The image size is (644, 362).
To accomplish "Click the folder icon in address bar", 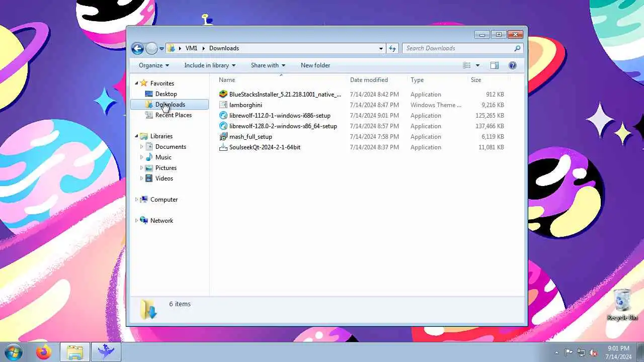I will click(171, 48).
